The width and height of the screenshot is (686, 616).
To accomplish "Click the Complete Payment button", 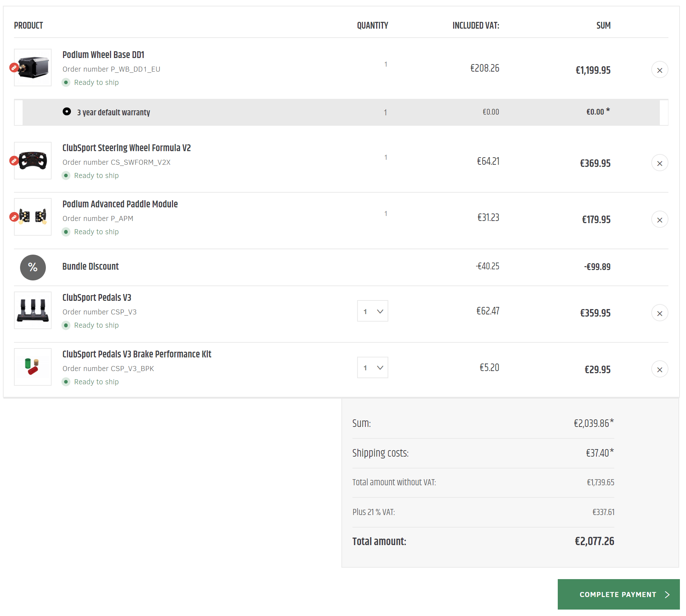I will [618, 595].
